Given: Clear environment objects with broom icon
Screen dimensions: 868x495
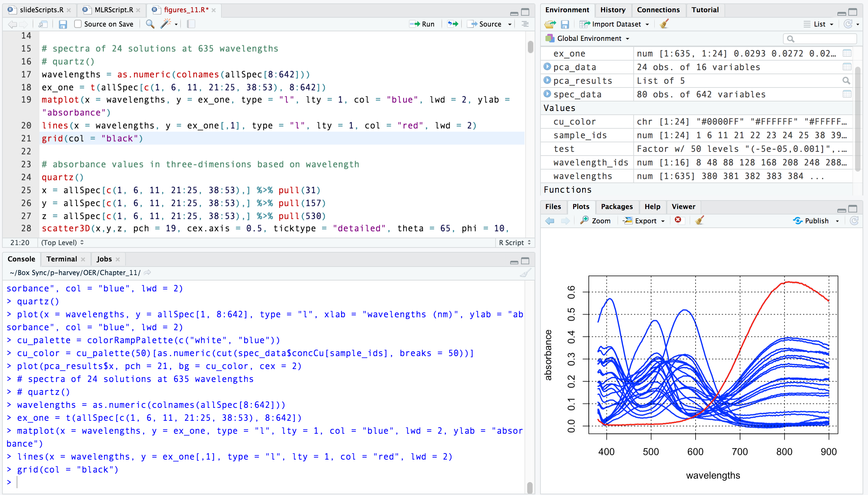Looking at the screenshot, I should pyautogui.click(x=664, y=24).
